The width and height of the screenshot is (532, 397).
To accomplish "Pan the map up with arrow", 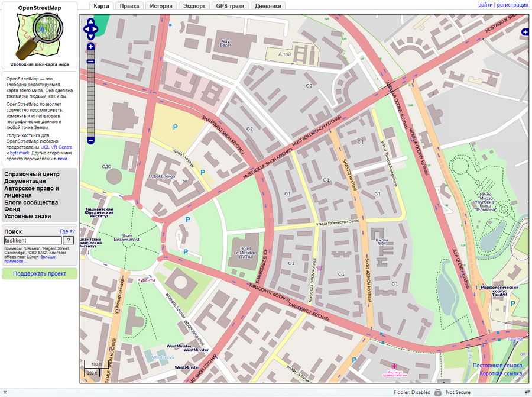I will click(90, 22).
